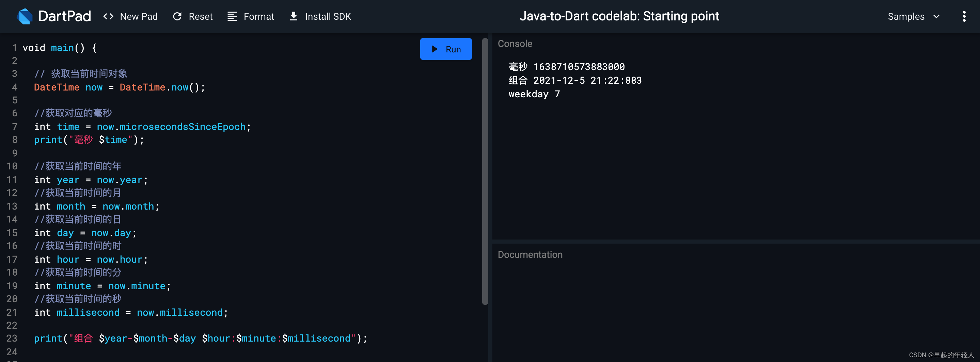Click the DartPad title text
The height and width of the screenshot is (362, 980).
pyautogui.click(x=65, y=16)
